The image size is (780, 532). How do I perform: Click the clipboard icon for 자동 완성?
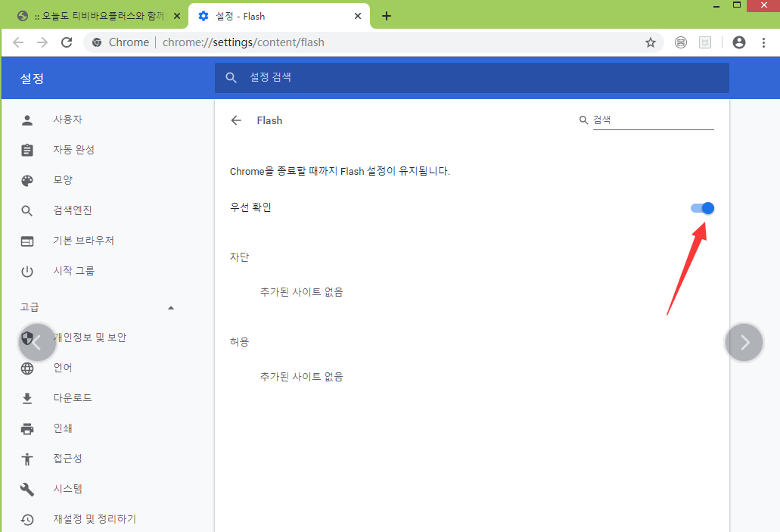pyautogui.click(x=27, y=150)
